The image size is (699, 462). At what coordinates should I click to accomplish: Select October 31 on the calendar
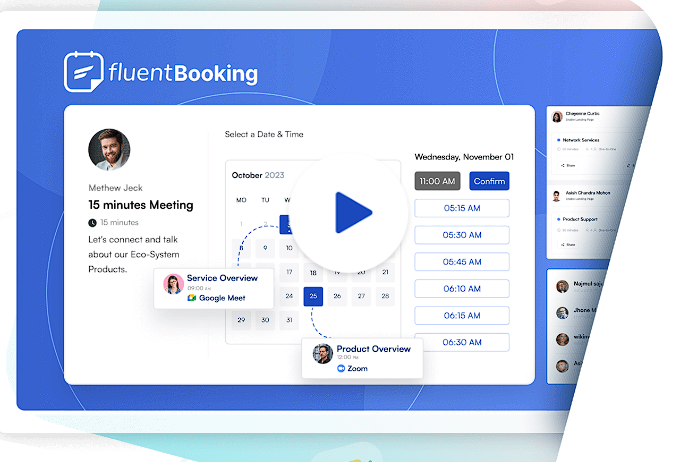289,321
